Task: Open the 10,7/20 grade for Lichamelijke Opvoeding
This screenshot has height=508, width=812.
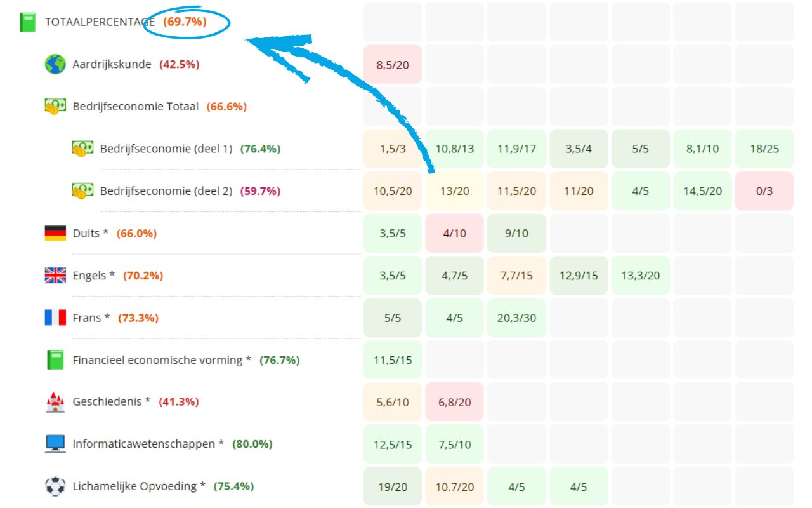Action: [x=454, y=486]
